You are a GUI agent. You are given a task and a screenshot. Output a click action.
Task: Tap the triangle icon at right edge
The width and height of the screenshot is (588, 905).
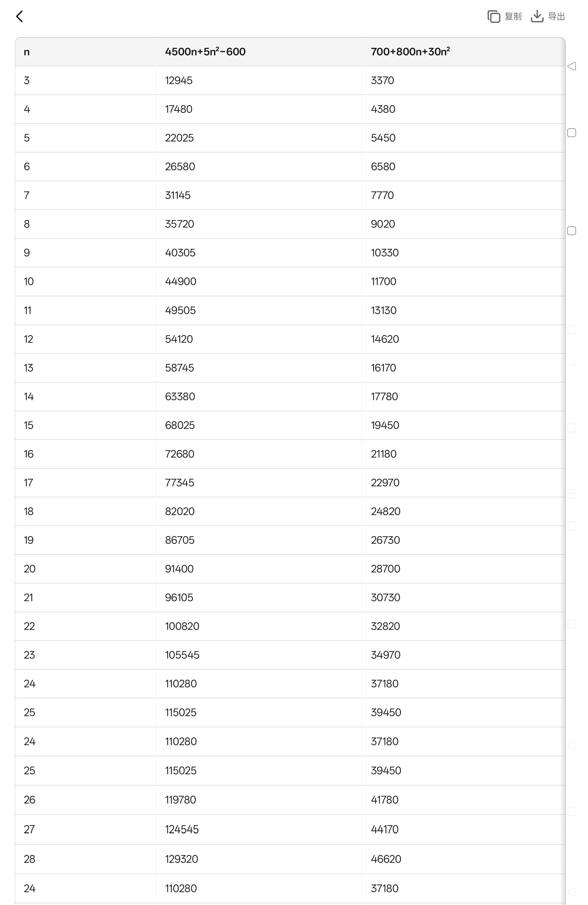point(571,66)
